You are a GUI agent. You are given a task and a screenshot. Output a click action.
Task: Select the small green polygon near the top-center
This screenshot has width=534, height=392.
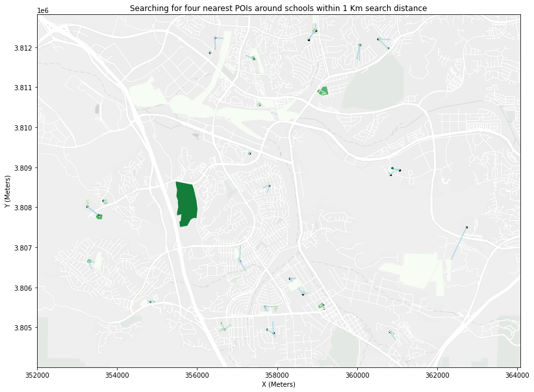324,90
